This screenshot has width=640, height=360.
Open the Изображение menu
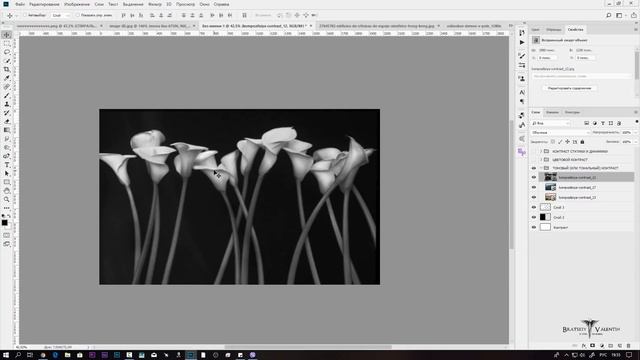coord(77,4)
